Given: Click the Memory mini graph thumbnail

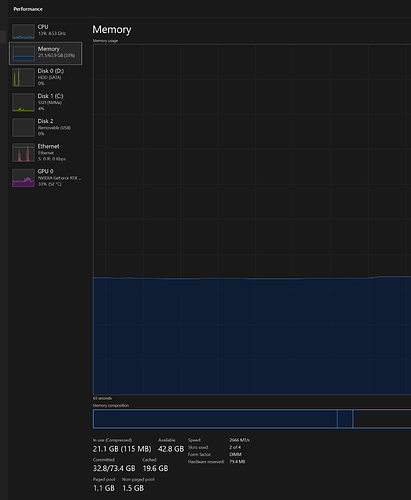Looking at the screenshot, I should 23,54.
